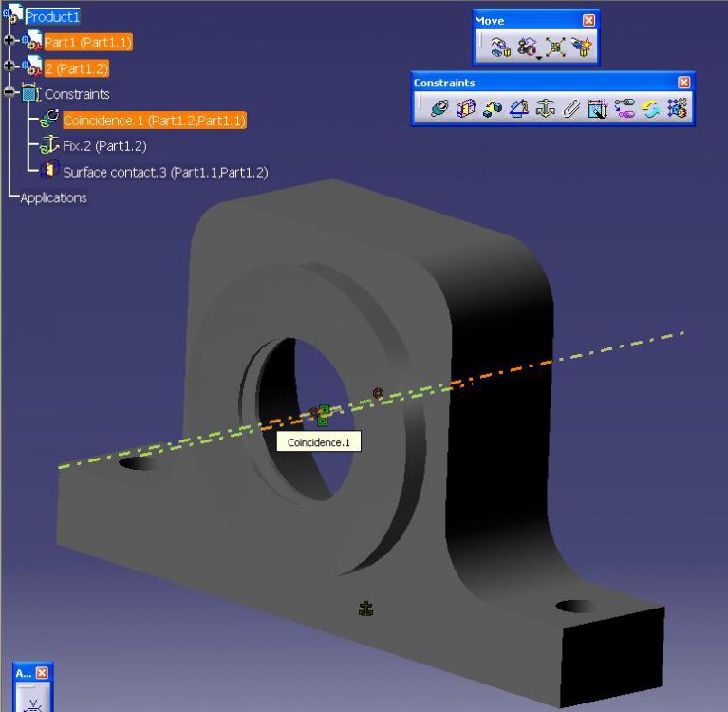Image resolution: width=728 pixels, height=712 pixels.
Task: Select the Reuse Pattern tool
Action: (x=677, y=108)
